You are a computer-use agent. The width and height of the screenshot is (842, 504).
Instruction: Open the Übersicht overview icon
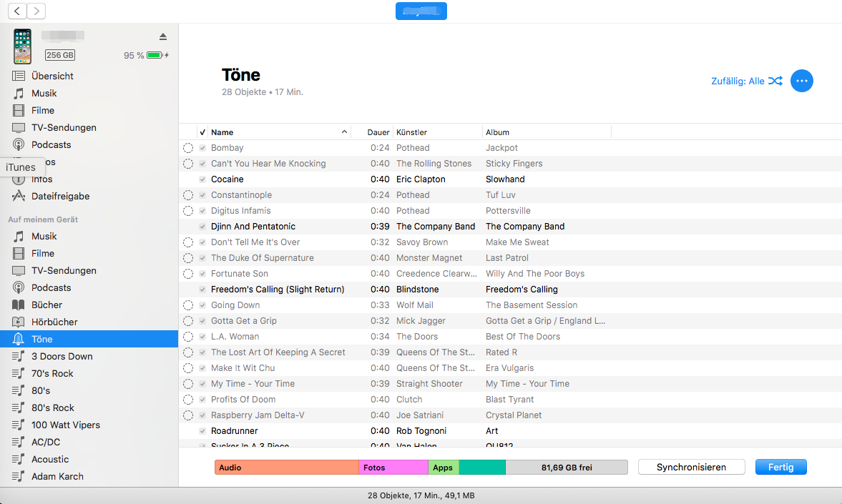coord(19,76)
